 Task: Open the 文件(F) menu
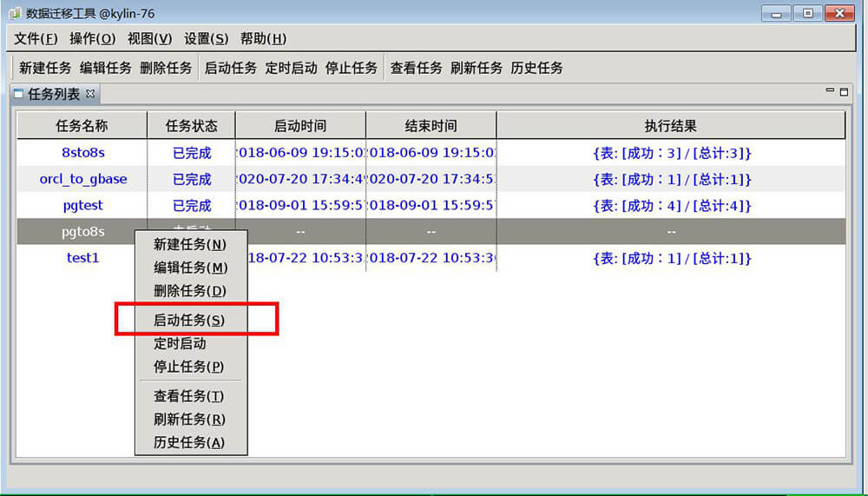coord(36,39)
